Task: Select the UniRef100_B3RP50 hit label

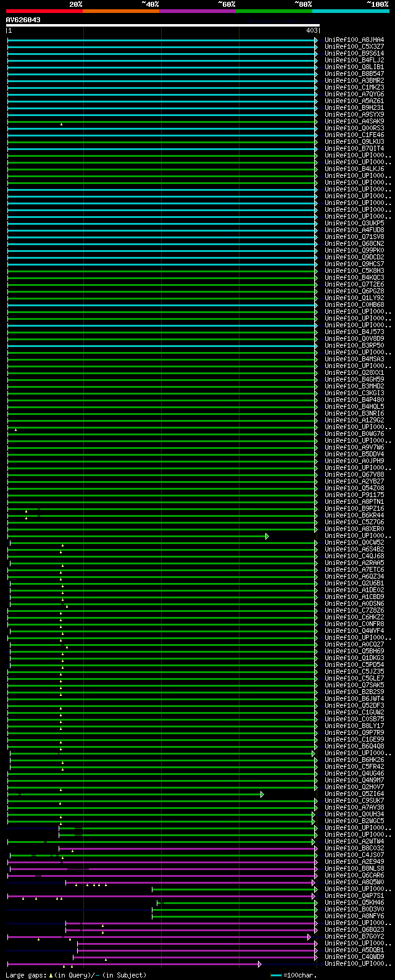Action: coord(354,346)
